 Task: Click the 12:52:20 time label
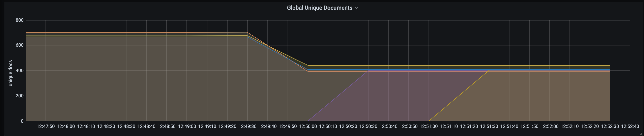pyautogui.click(x=590, y=127)
